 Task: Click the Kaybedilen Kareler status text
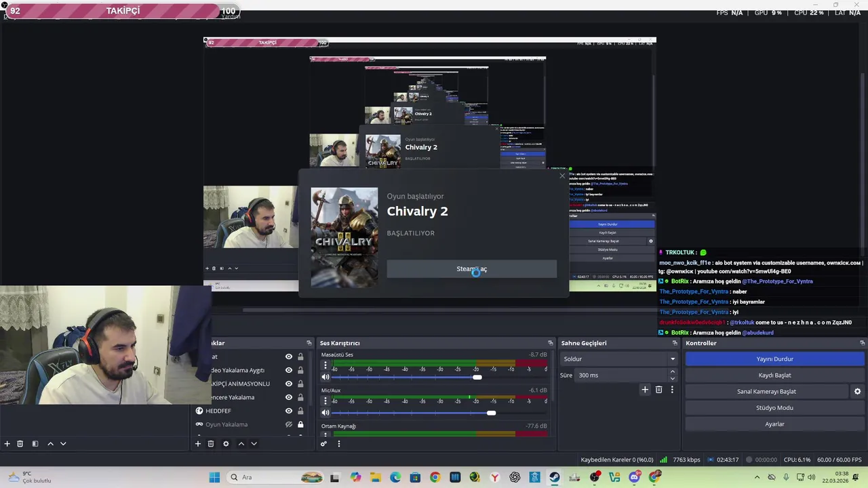(617, 460)
